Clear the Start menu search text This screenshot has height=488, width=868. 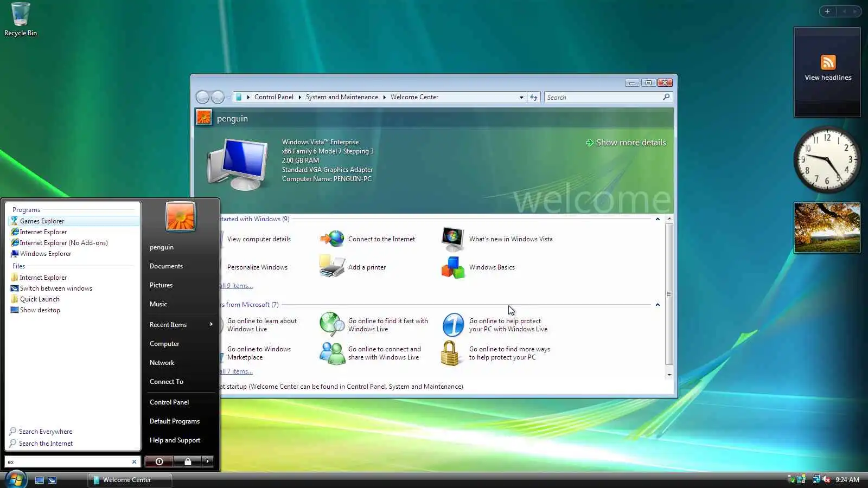click(x=134, y=462)
